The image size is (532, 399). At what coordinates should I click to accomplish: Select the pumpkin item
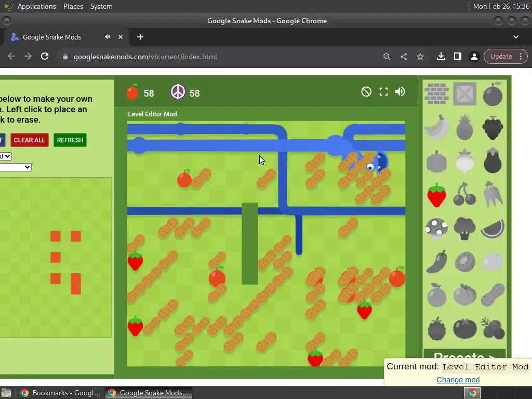(x=436, y=161)
